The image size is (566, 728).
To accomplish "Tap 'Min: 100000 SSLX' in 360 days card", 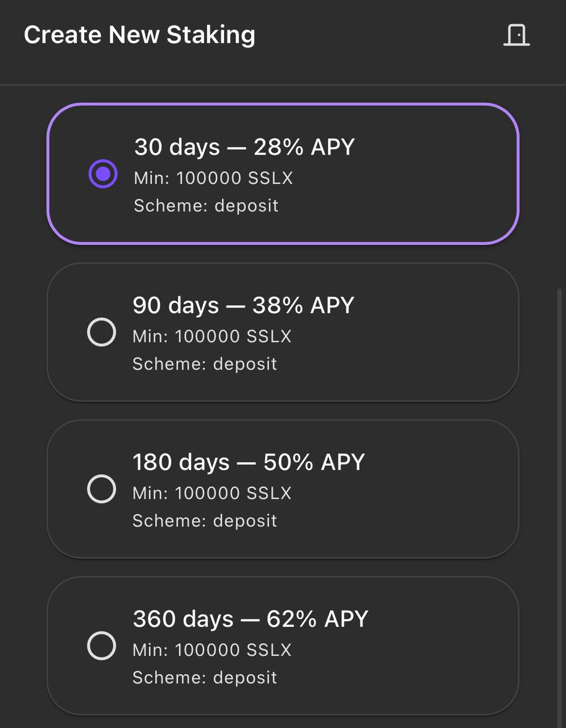I will (x=212, y=650).
